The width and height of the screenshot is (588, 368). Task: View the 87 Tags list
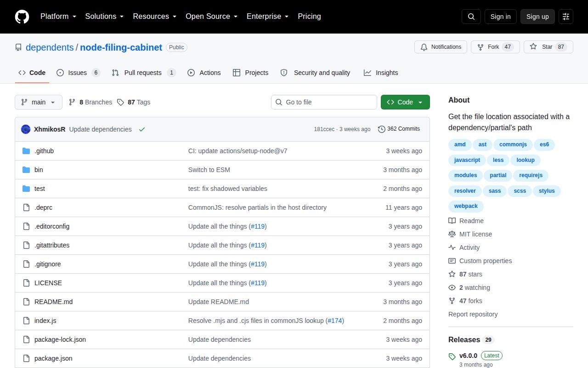134,102
